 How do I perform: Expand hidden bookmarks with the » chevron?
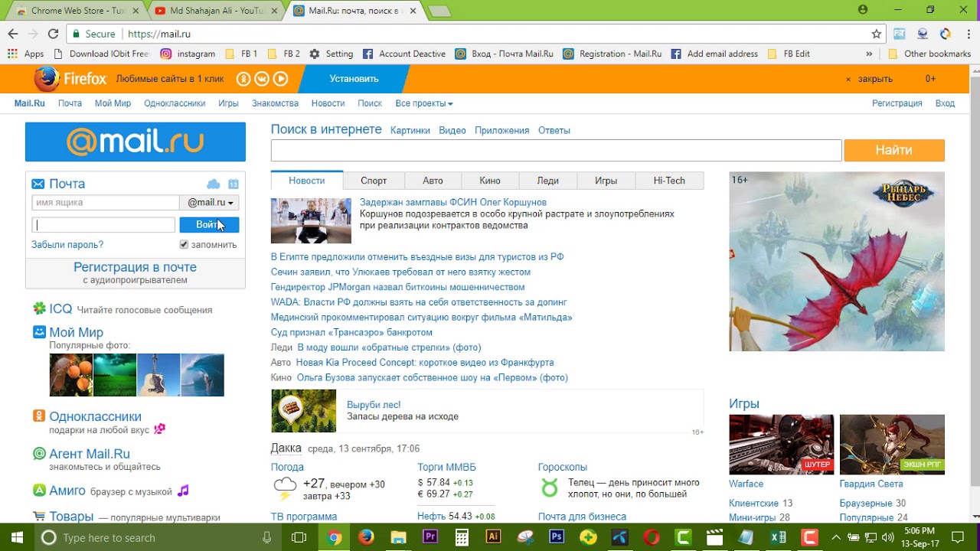point(869,54)
